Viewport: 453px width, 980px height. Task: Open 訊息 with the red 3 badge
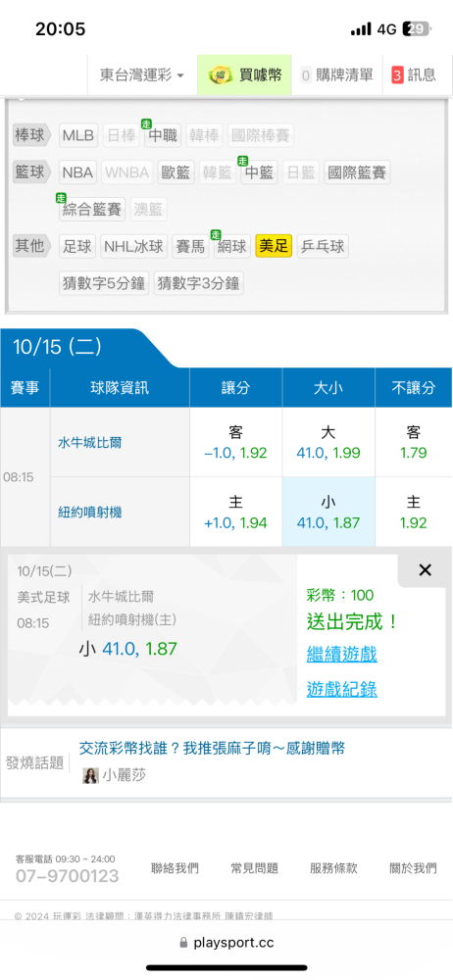[414, 75]
